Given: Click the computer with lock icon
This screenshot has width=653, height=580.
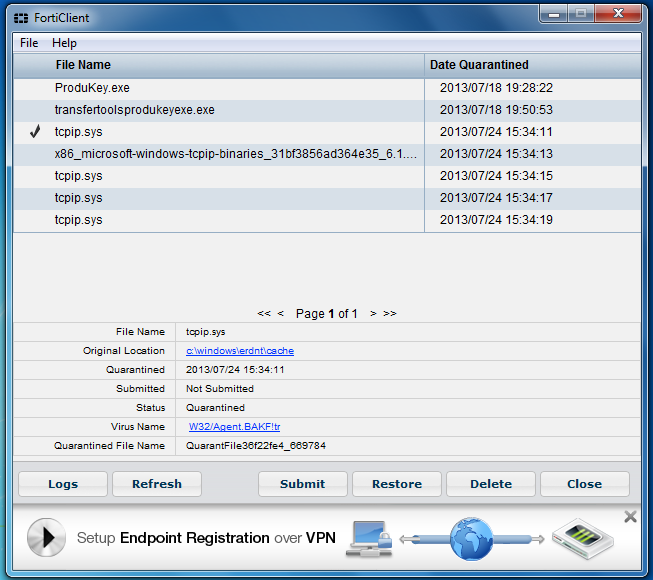Looking at the screenshot, I should (369, 538).
